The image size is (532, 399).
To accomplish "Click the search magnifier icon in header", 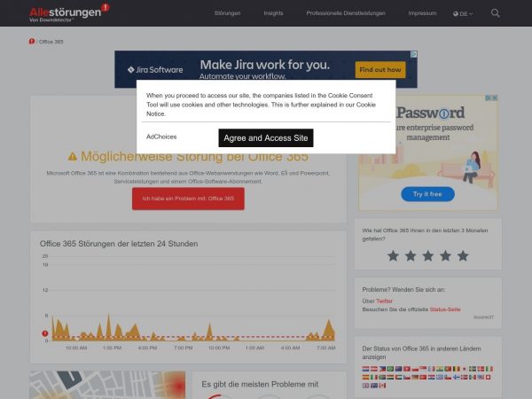I will (495, 13).
